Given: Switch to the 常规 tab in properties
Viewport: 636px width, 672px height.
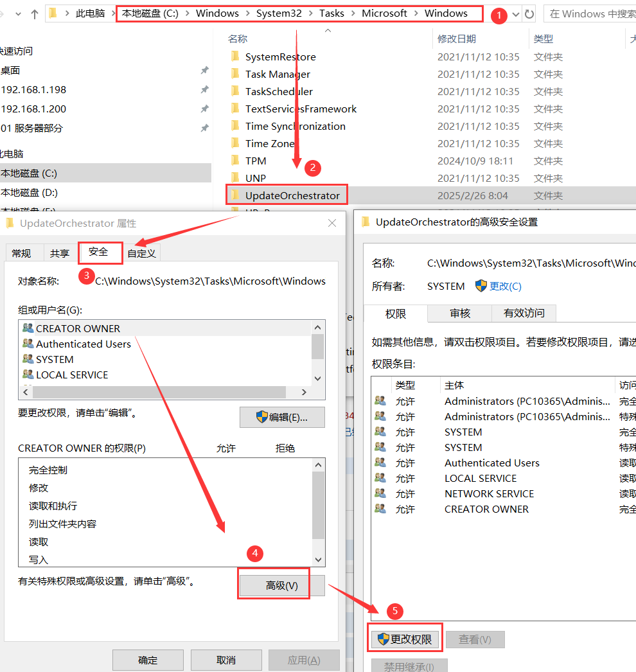Looking at the screenshot, I should click(x=21, y=253).
